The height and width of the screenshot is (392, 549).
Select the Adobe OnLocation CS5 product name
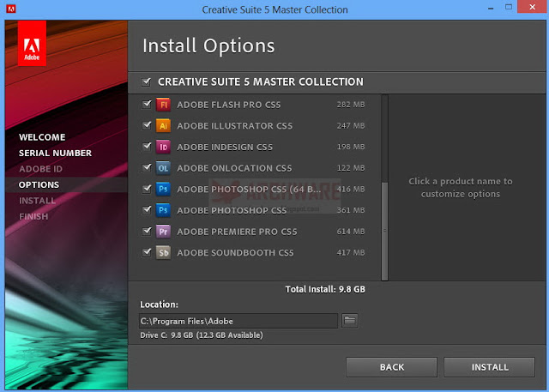tap(234, 168)
